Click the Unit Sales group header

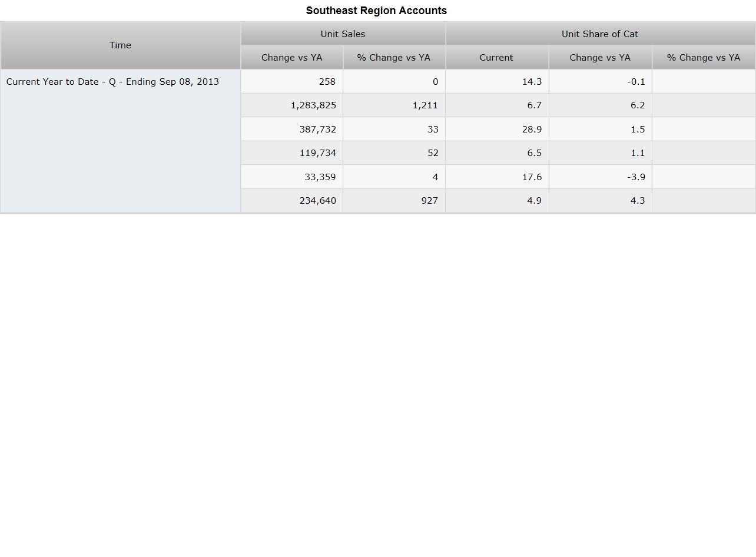tap(343, 34)
